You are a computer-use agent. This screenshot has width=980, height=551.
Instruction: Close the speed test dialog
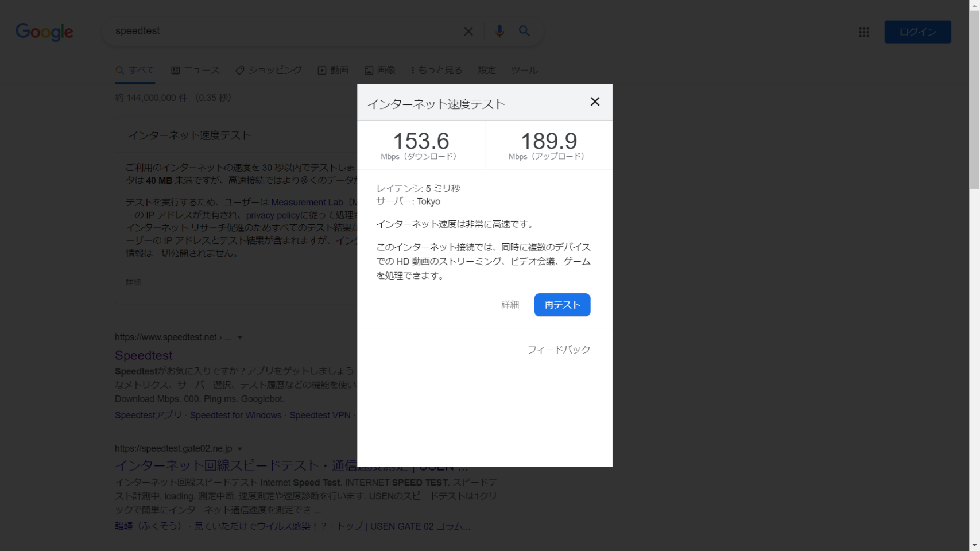[x=595, y=102]
